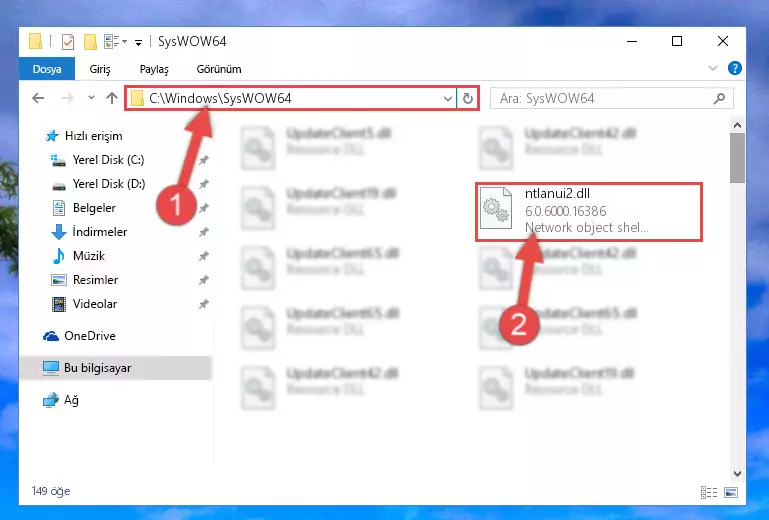The image size is (769, 520).
Task: Click the 149 öğe status text
Action: pyautogui.click(x=51, y=491)
